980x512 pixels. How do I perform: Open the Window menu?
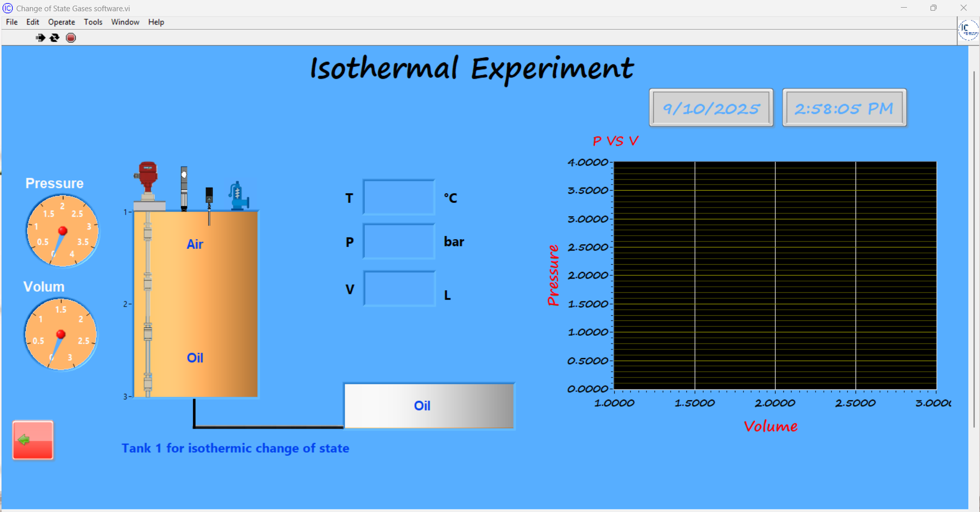[x=125, y=22]
